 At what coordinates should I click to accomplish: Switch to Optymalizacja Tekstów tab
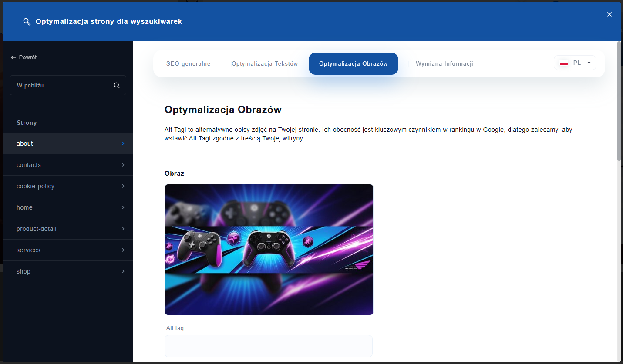click(x=265, y=64)
